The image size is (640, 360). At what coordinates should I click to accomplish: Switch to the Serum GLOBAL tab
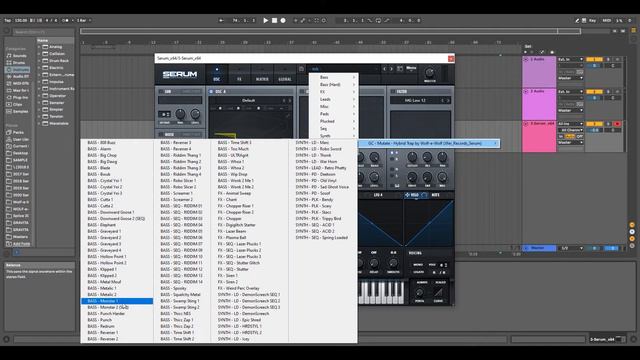click(284, 74)
